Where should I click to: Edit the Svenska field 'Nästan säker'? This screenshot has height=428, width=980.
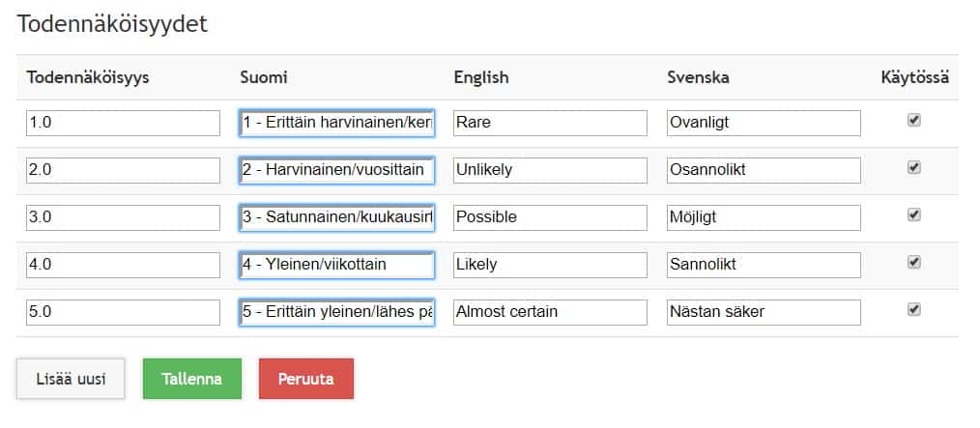[x=764, y=312]
